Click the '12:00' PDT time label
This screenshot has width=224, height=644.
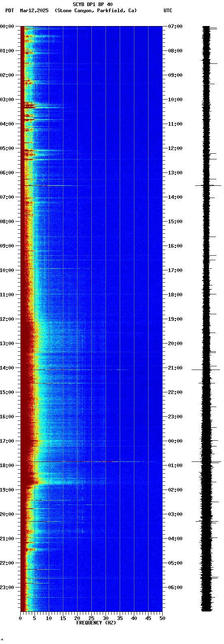6,319
